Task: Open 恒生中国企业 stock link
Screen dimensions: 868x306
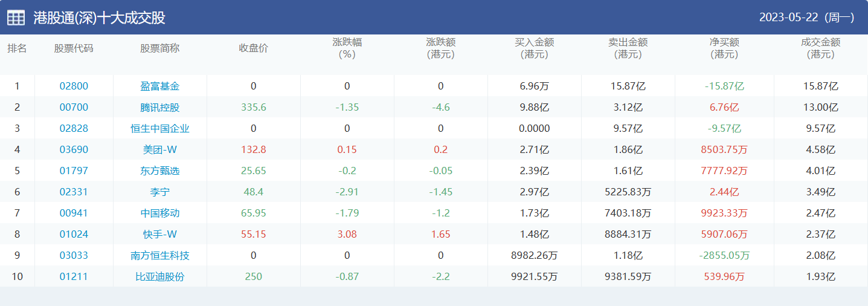Action: (x=160, y=129)
